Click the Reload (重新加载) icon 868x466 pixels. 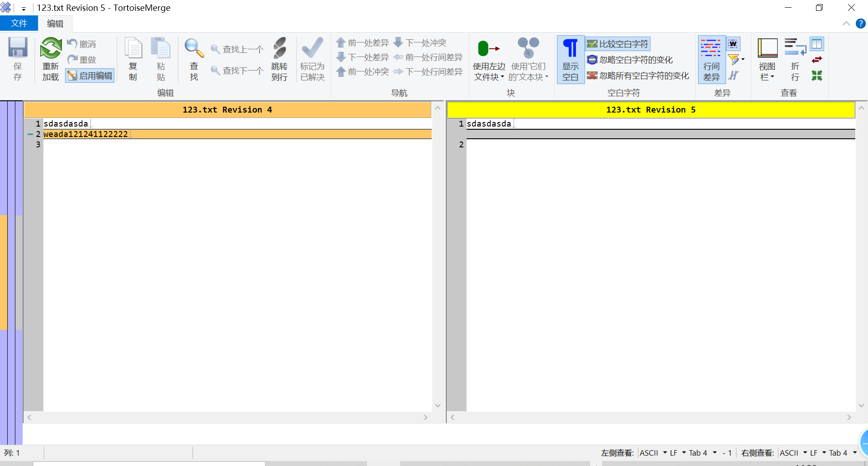(51, 48)
